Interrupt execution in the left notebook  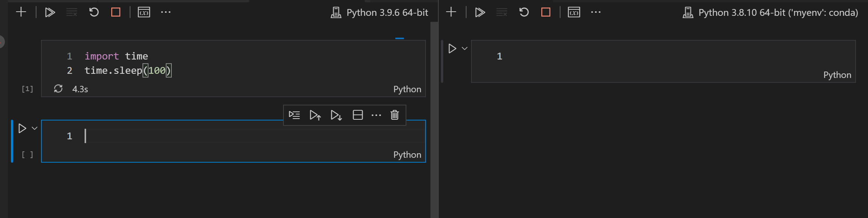click(x=116, y=12)
